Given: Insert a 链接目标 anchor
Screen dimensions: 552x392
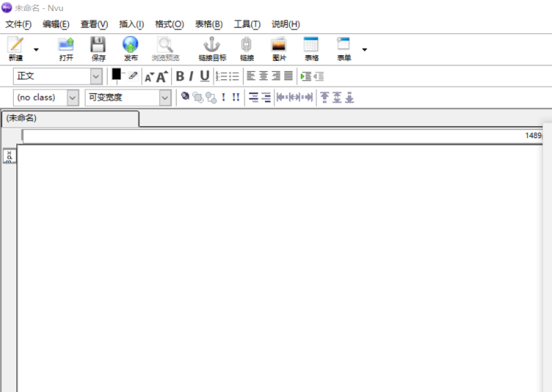Looking at the screenshot, I should (212, 46).
